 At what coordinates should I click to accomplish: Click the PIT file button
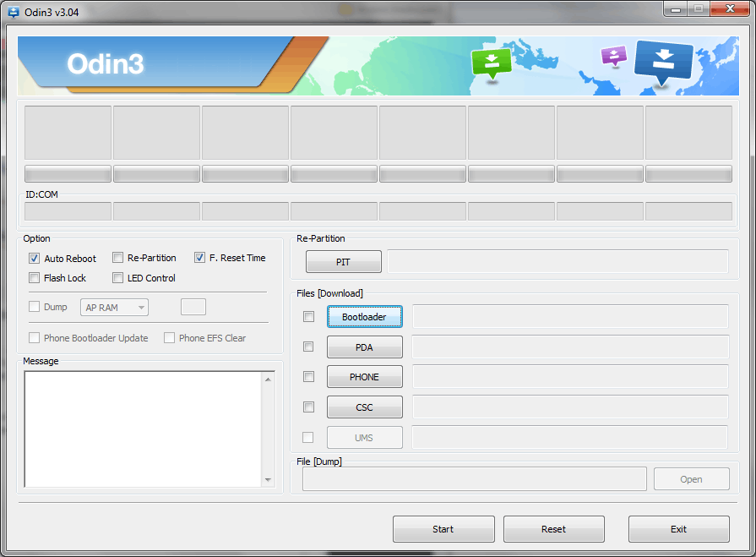[x=343, y=262]
